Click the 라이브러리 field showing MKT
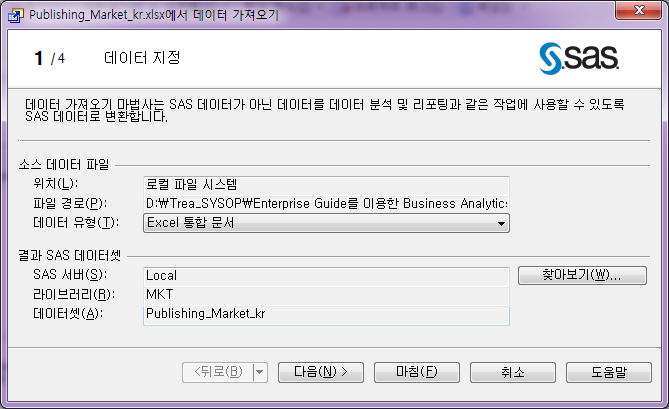This screenshot has width=669, height=409. [326, 295]
